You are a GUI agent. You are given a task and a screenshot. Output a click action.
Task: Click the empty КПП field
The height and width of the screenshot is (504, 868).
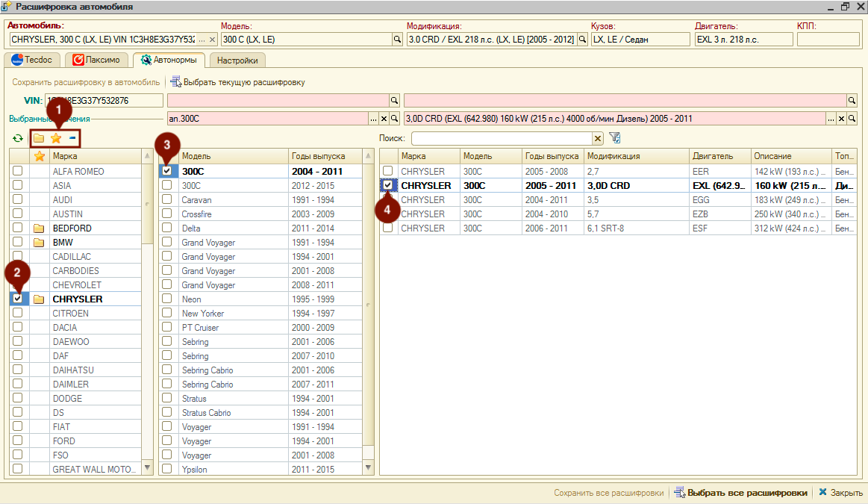(828, 40)
